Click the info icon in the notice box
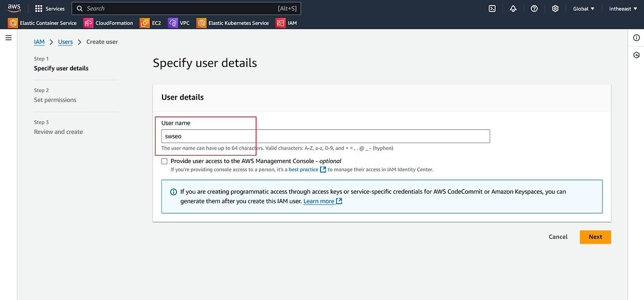 click(174, 192)
